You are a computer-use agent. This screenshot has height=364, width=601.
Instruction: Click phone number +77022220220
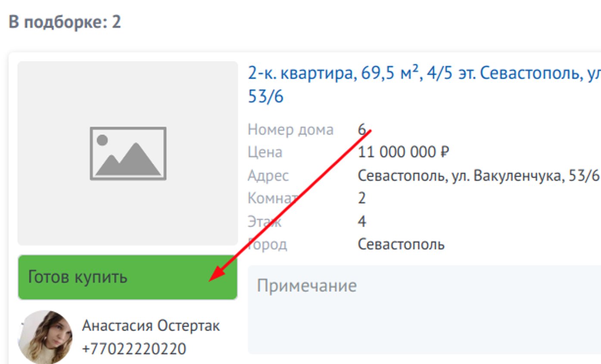click(134, 348)
